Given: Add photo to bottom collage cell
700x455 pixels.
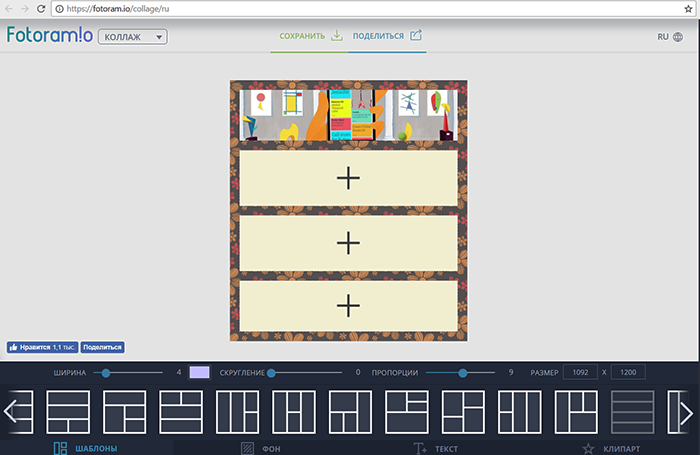Looking at the screenshot, I should (347, 306).
